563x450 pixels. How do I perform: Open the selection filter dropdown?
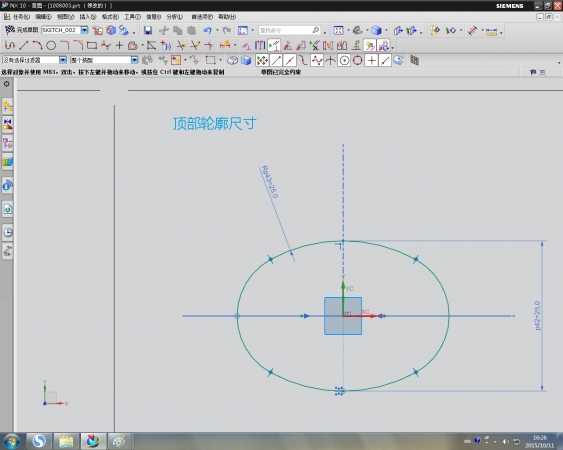pyautogui.click(x=63, y=60)
